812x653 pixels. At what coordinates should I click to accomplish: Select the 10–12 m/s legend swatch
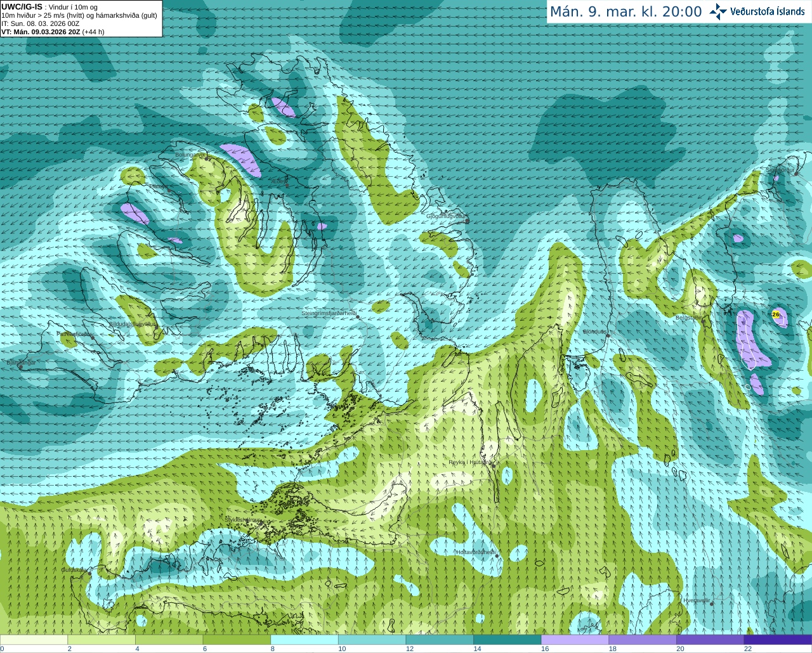pos(372,640)
